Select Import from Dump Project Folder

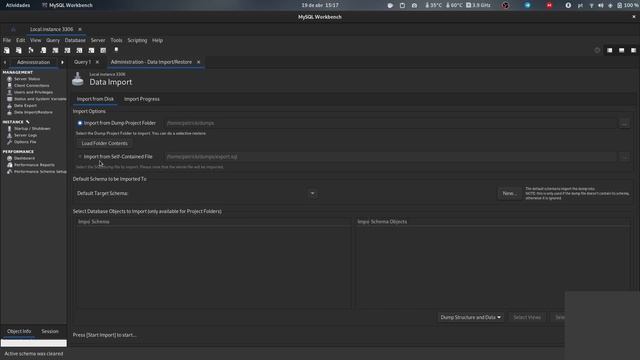coord(80,123)
